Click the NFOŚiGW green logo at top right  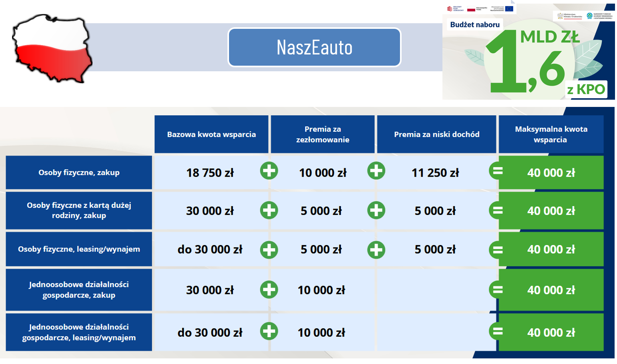pyautogui.click(x=589, y=16)
